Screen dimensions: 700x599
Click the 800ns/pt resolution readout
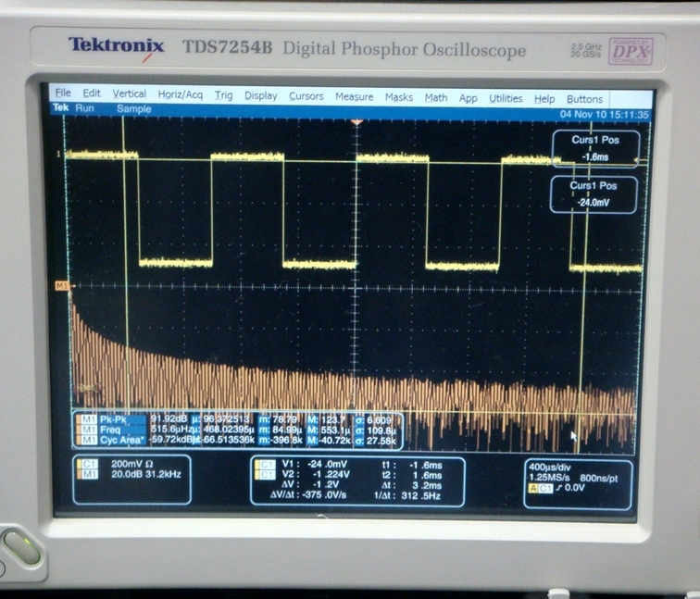(599, 479)
